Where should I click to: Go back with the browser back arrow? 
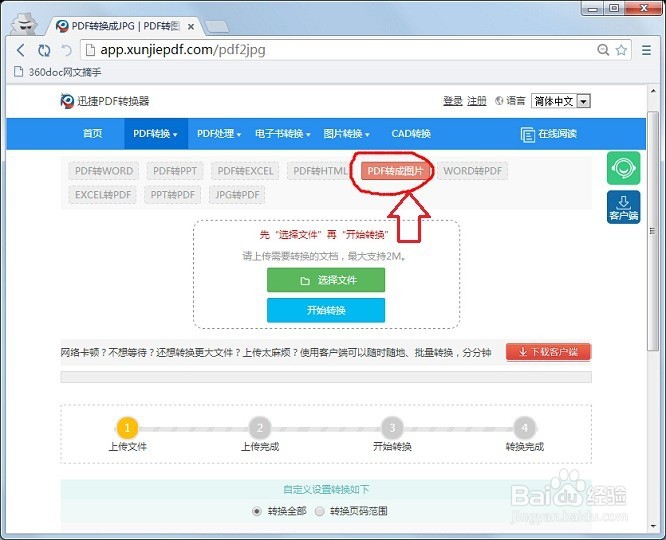point(20,50)
